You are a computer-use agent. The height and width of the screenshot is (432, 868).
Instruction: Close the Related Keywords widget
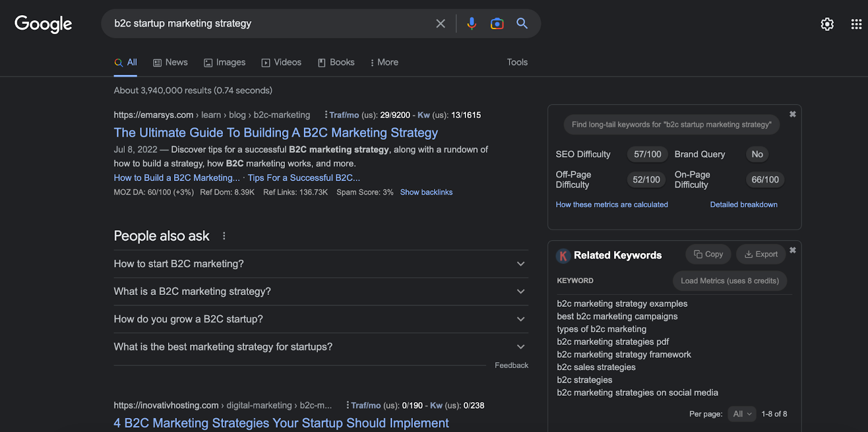point(793,250)
